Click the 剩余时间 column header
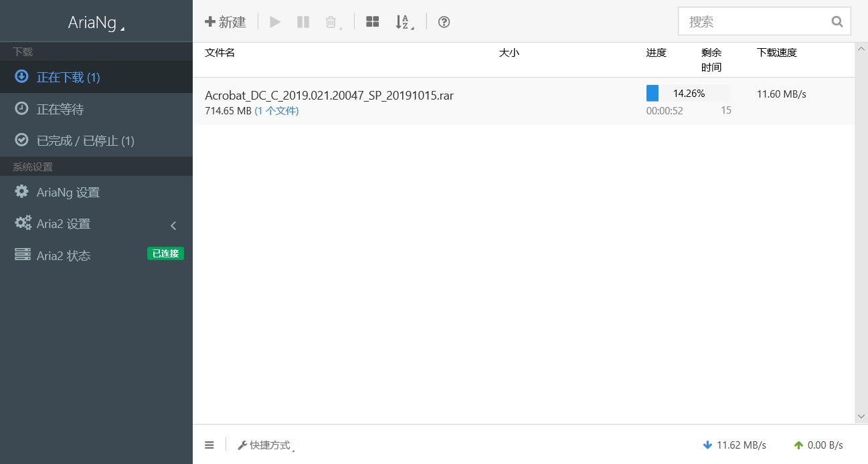Screen dimensions: 868x464 [711, 60]
